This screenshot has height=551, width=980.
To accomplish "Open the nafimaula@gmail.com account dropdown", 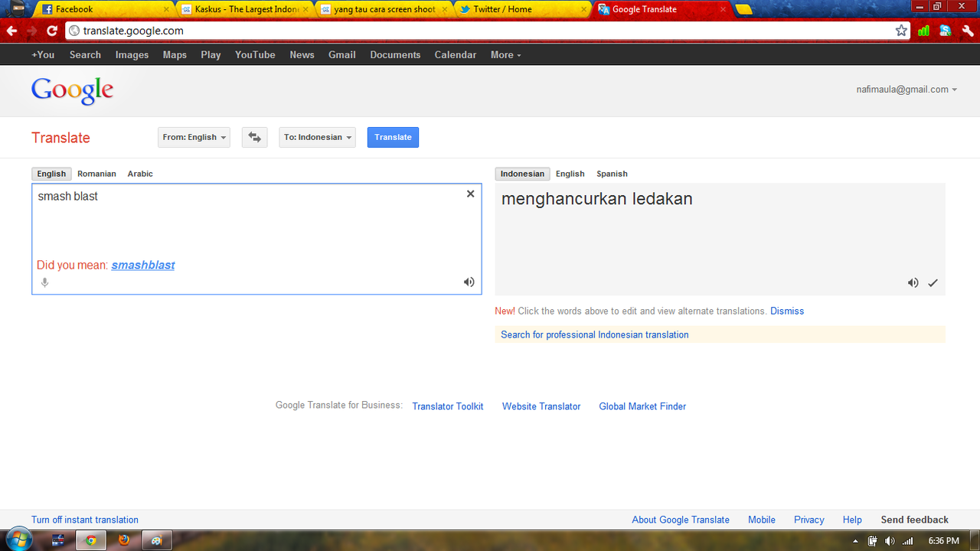I will 906,90.
